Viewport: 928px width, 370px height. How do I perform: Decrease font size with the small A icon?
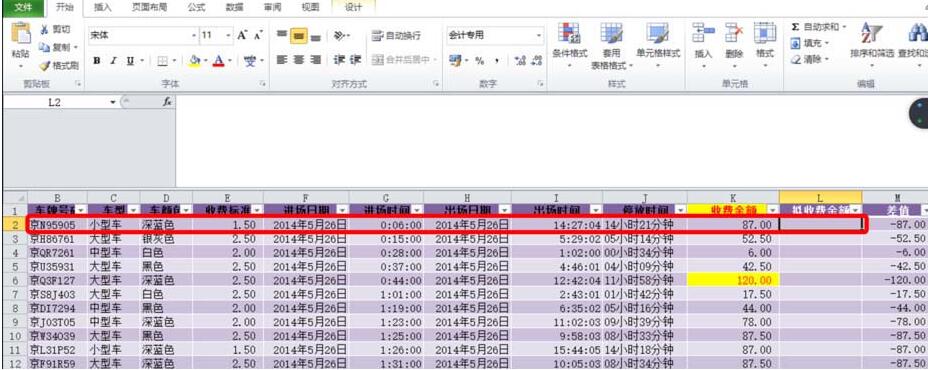(257, 36)
